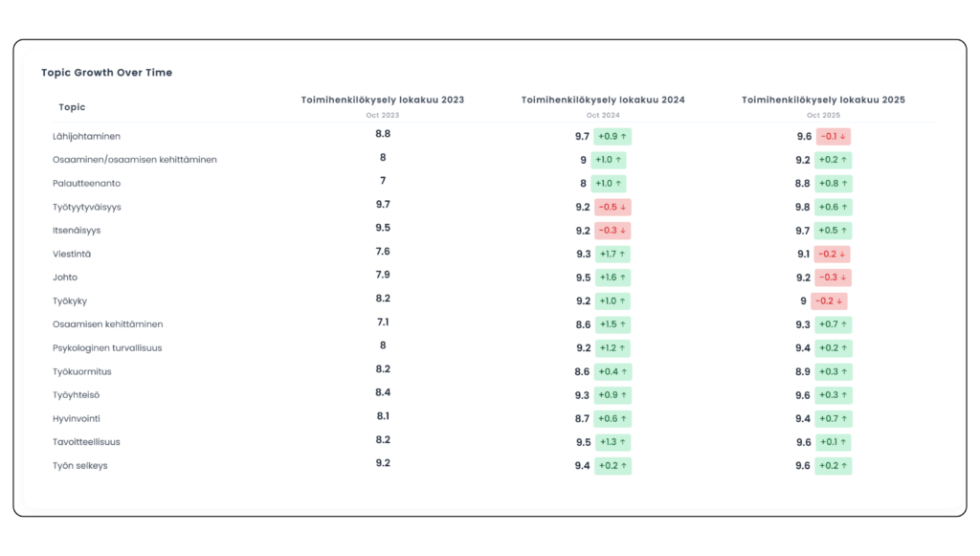Click the Johto +1.6 green badge
The width and height of the screenshot is (980, 556).
coord(612,278)
